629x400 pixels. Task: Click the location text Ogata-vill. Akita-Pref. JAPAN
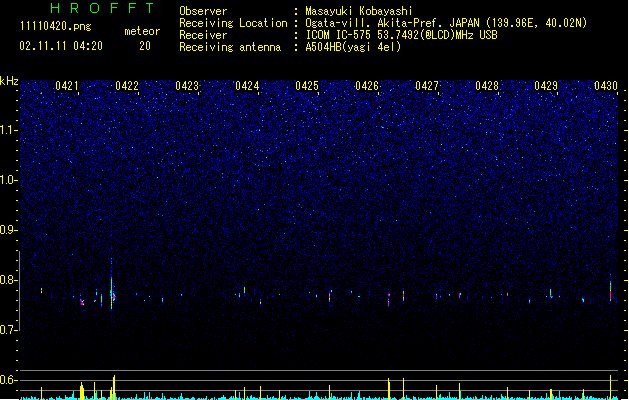coord(394,23)
